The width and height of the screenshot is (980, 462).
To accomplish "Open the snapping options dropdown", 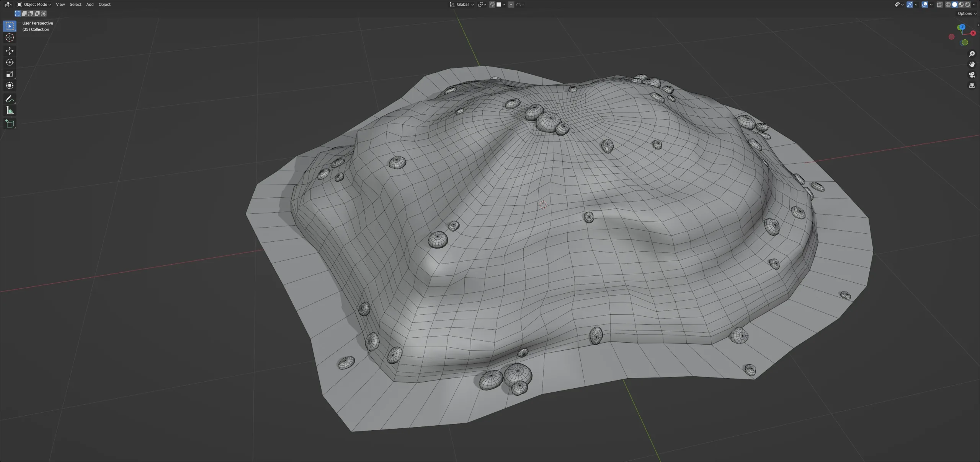I will point(501,5).
